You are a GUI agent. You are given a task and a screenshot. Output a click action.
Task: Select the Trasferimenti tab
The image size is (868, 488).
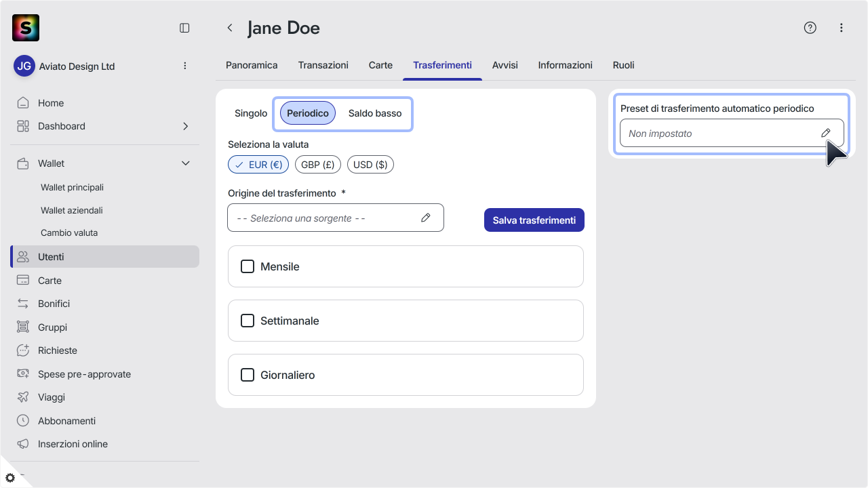pyautogui.click(x=442, y=65)
